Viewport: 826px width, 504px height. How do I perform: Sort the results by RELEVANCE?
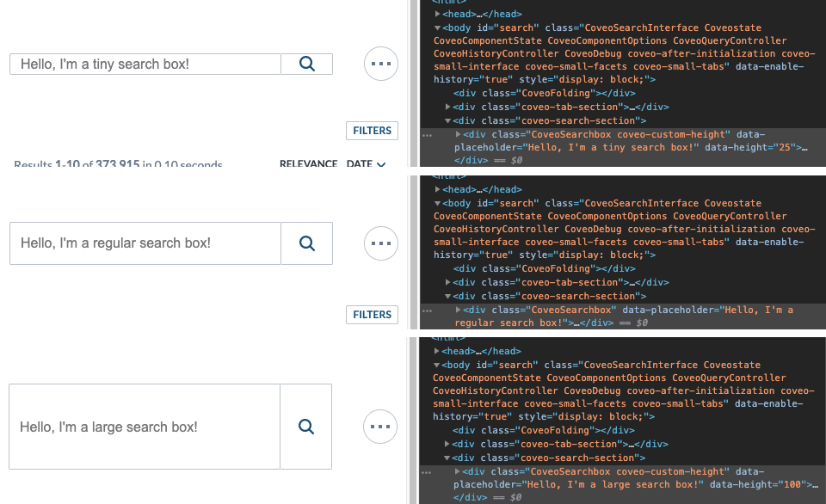pos(308,163)
